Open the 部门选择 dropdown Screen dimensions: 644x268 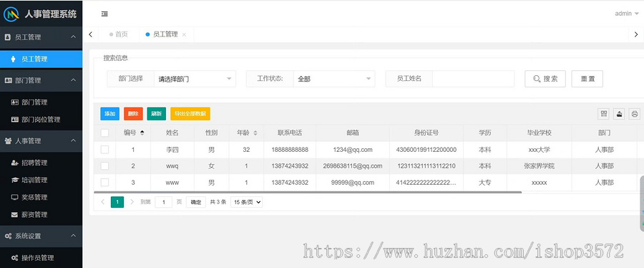pos(195,79)
